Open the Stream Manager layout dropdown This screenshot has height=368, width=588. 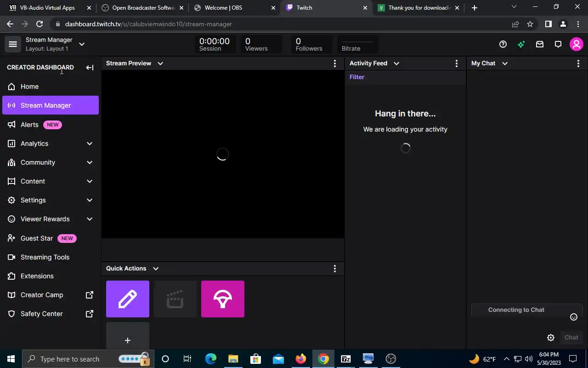point(82,44)
